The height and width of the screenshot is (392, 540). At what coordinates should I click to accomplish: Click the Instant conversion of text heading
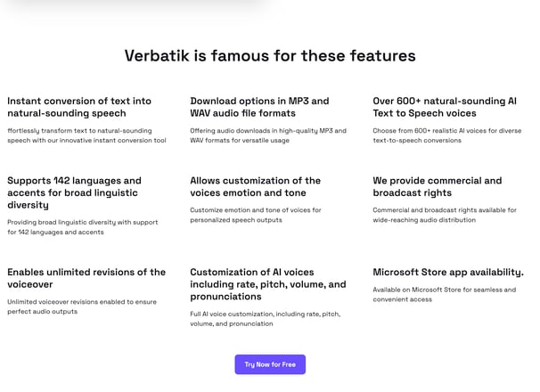(79, 107)
